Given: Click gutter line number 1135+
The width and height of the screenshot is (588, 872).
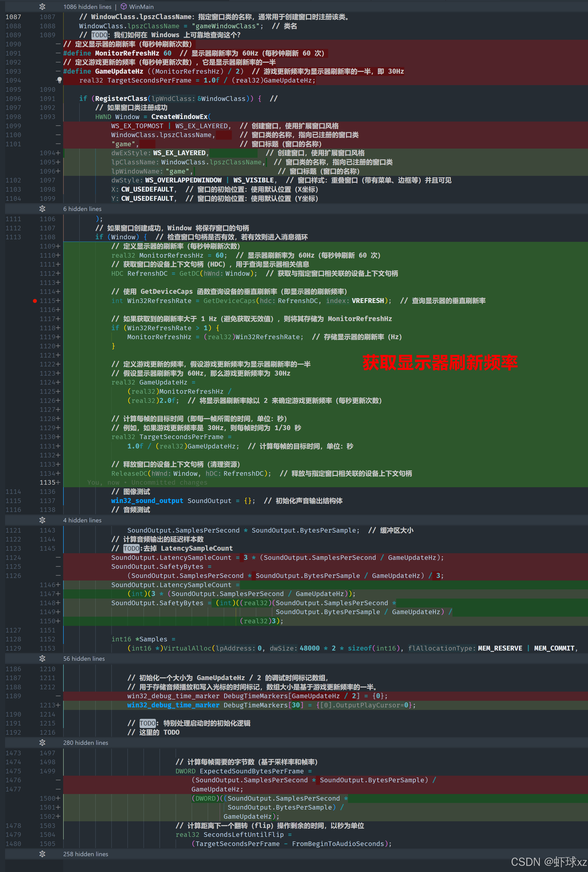Looking at the screenshot, I should tap(50, 482).
